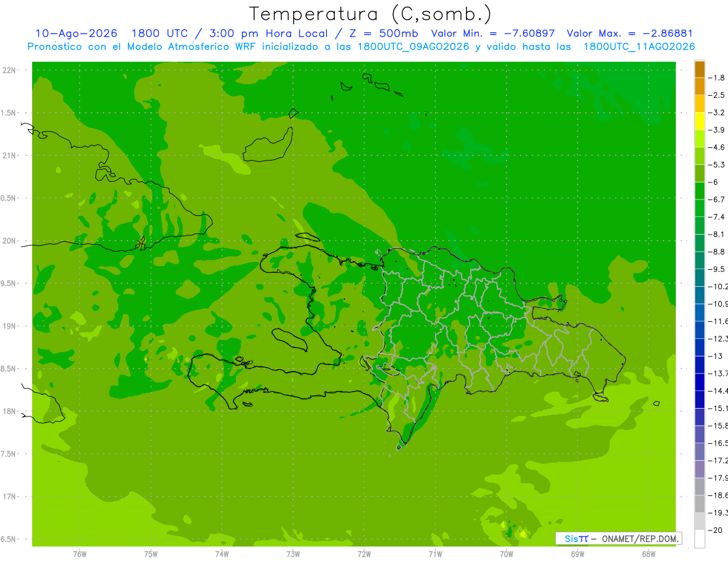
Task: Click the 71W longitude axis label
Action: click(x=435, y=554)
